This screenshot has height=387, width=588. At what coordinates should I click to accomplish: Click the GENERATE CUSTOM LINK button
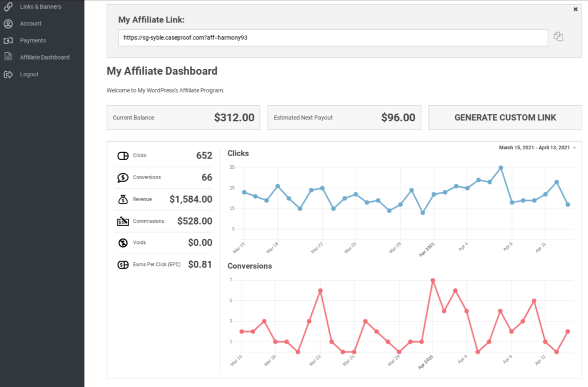(505, 117)
